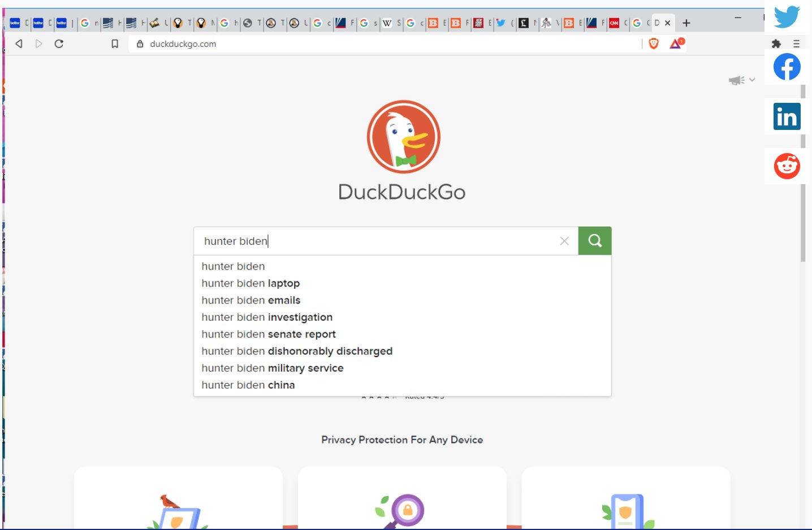
Task: Select the plain 'hunter biden' suggestion
Action: pos(403,266)
